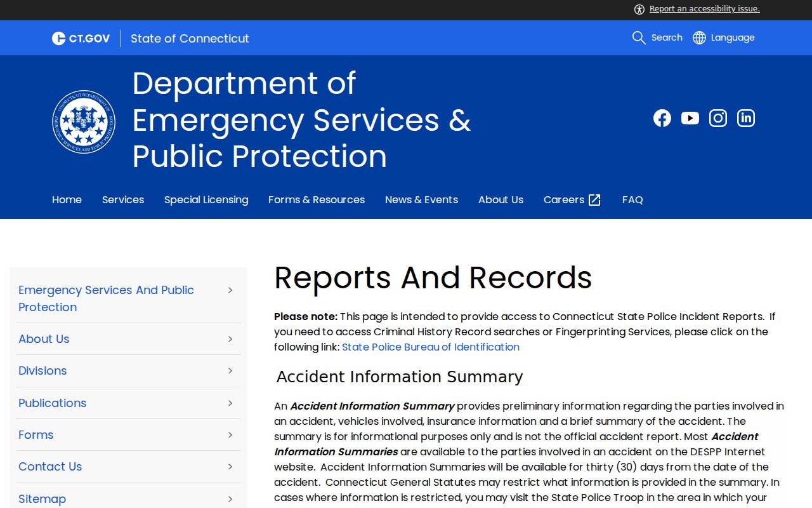Open Forms & Resources navigation menu
The width and height of the screenshot is (812, 508).
[317, 200]
